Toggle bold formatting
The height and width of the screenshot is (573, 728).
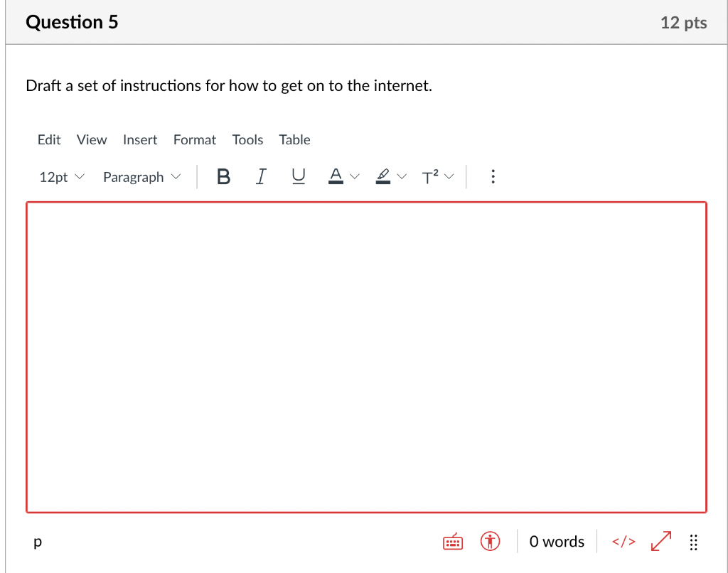(x=223, y=176)
